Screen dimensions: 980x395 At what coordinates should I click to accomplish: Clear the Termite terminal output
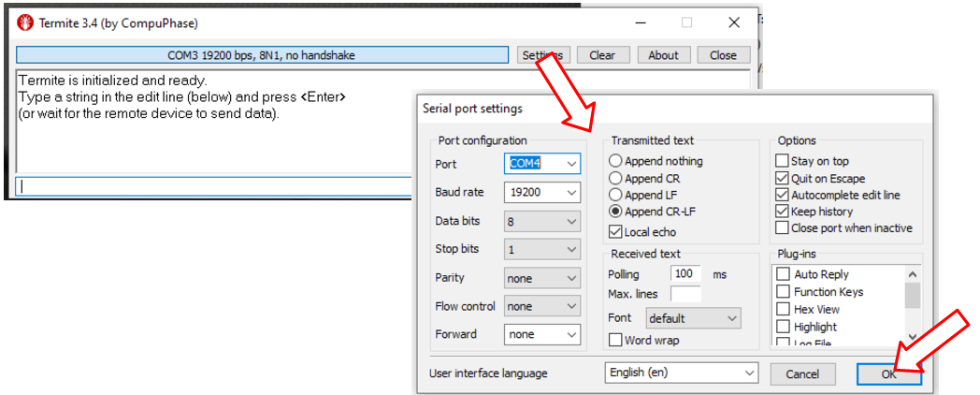[x=602, y=55]
